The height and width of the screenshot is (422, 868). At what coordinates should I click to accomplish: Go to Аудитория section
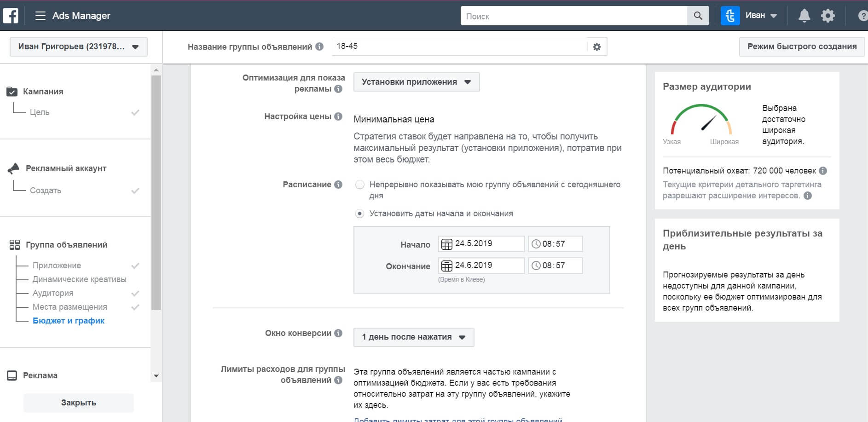pos(53,293)
